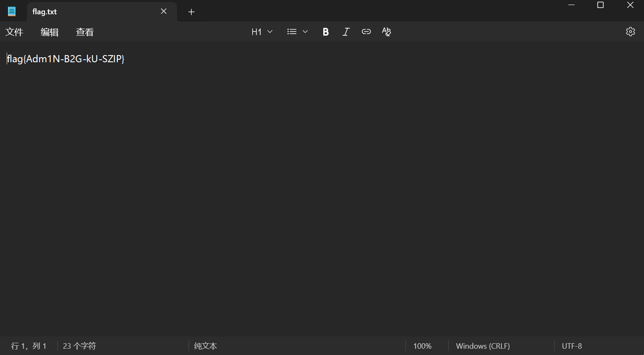Click the 100% zoom level indicator
The height and width of the screenshot is (355, 644).
pos(422,346)
